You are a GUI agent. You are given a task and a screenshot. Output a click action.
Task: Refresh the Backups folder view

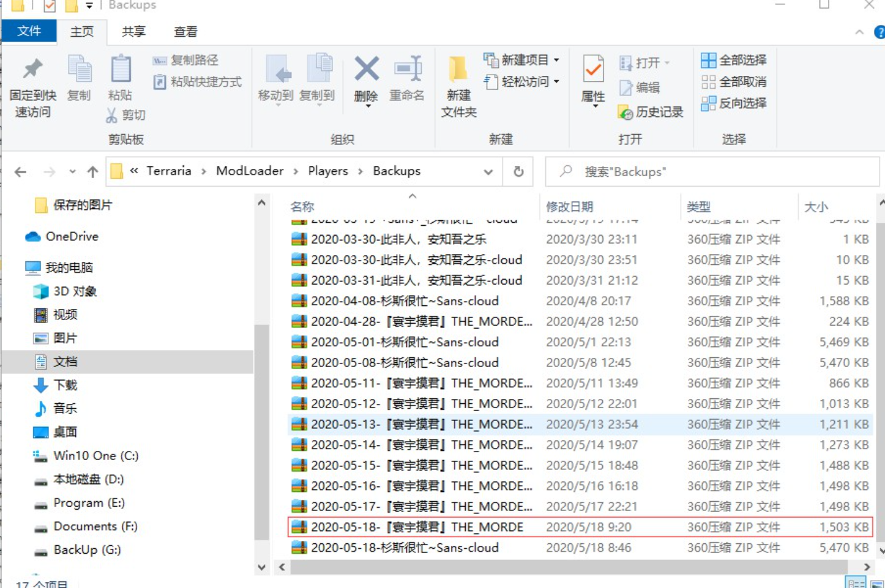coord(518,172)
